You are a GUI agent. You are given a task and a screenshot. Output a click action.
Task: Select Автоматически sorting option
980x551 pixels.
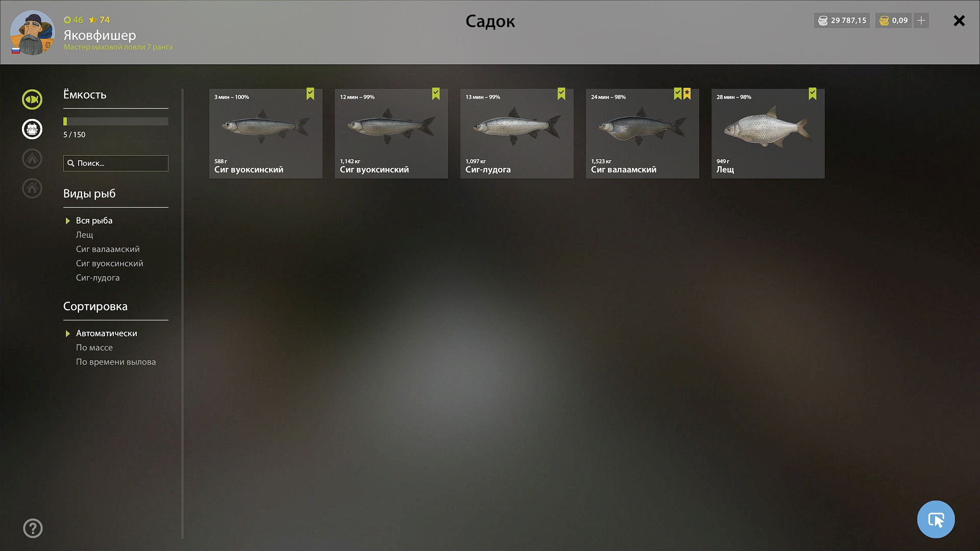tap(107, 333)
